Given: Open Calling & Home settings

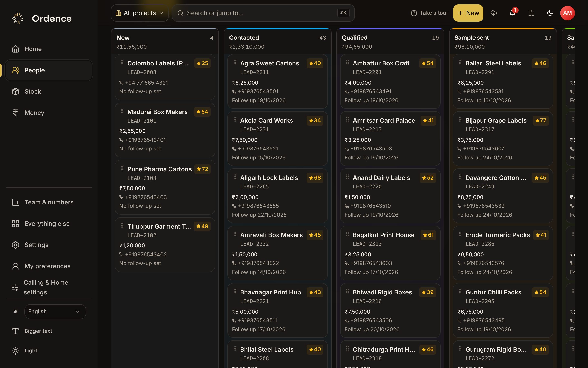Looking at the screenshot, I should [49, 287].
